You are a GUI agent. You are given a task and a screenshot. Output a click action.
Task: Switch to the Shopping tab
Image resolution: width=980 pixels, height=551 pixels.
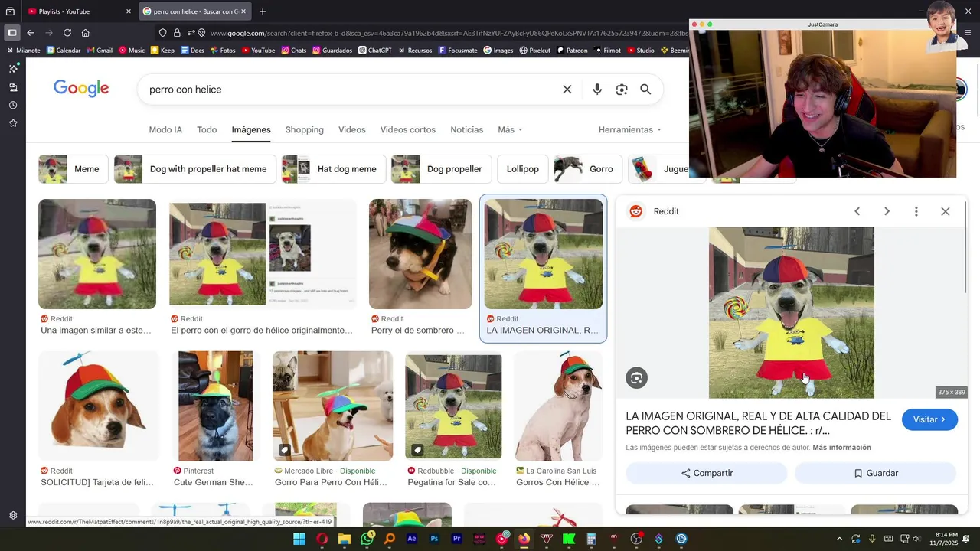point(305,129)
